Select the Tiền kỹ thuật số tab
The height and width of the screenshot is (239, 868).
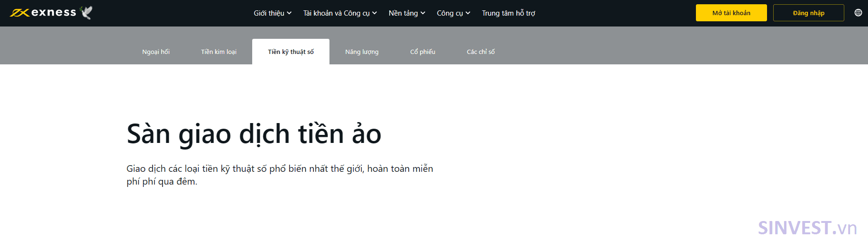tap(291, 52)
